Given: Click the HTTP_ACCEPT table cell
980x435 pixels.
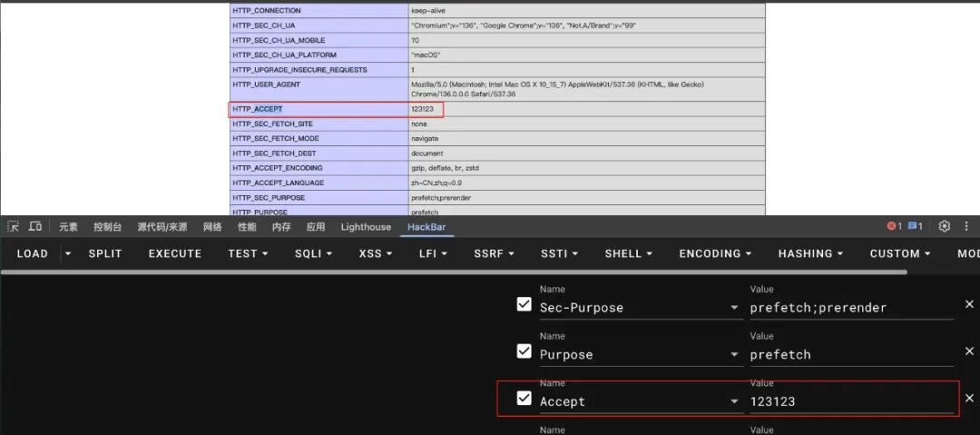Looking at the screenshot, I should pyautogui.click(x=318, y=110).
